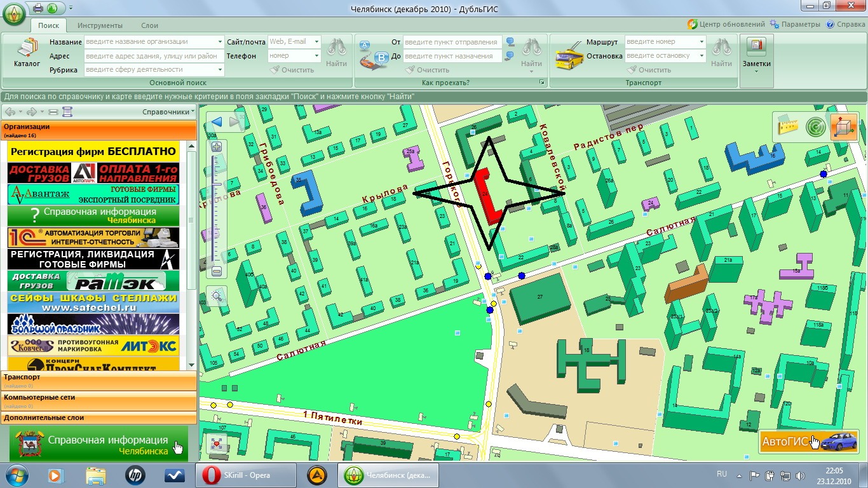
Task: Open the Слои ribbon tab
Action: 149,25
